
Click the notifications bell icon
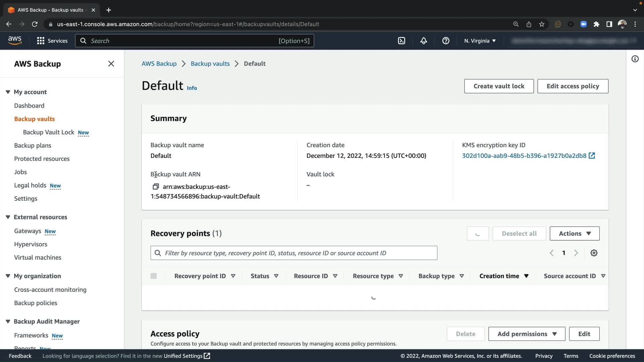point(424,41)
